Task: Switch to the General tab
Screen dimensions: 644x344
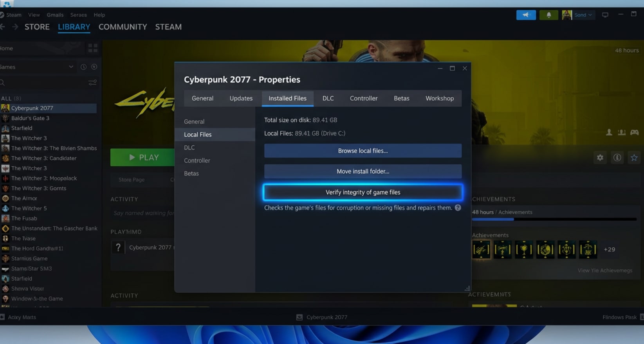Action: tap(202, 98)
